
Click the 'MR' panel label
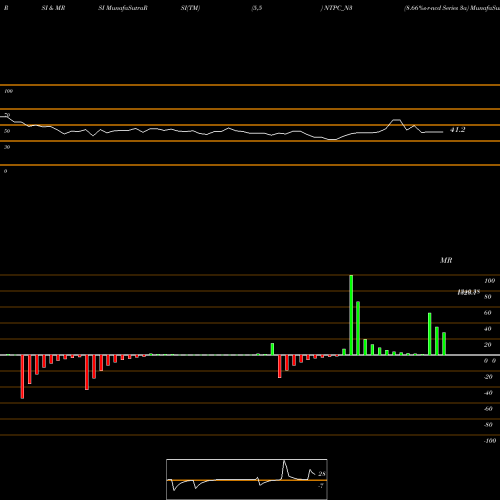(x=446, y=260)
